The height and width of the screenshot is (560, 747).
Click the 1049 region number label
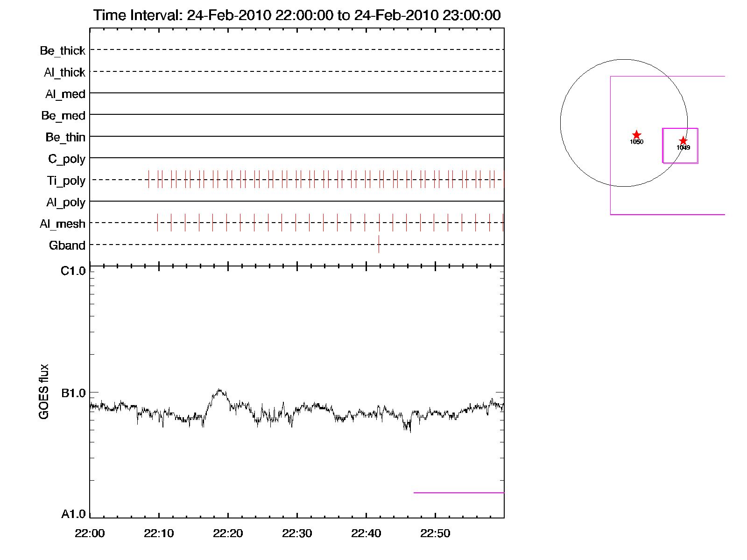pyautogui.click(x=683, y=148)
